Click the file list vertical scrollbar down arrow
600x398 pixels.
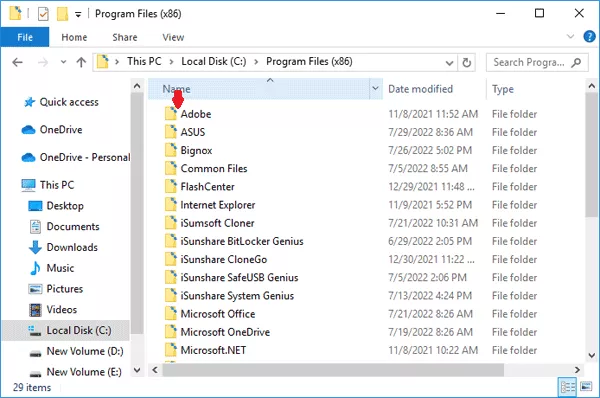(592, 355)
